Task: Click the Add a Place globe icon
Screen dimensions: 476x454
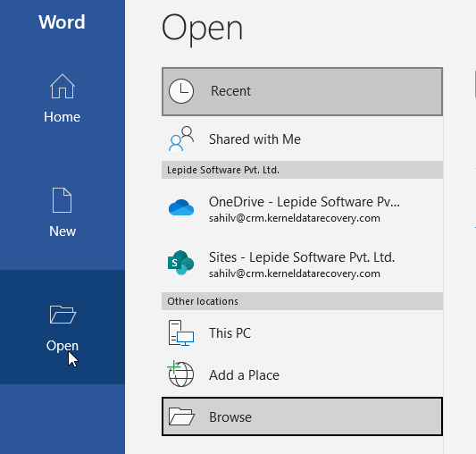Action: (180, 374)
